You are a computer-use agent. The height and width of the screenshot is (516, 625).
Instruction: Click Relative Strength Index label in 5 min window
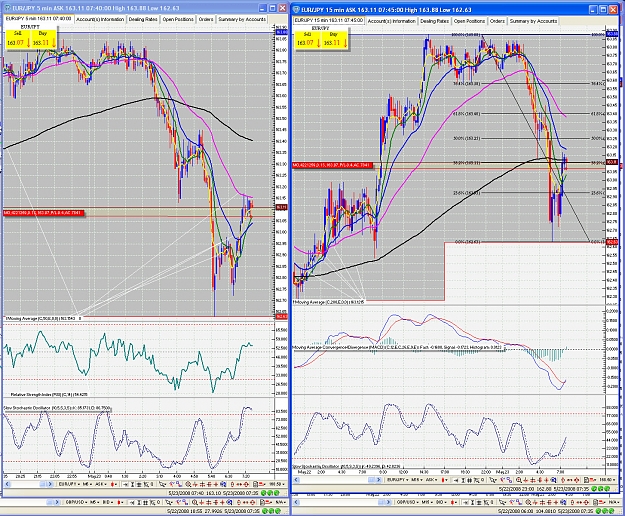click(49, 394)
